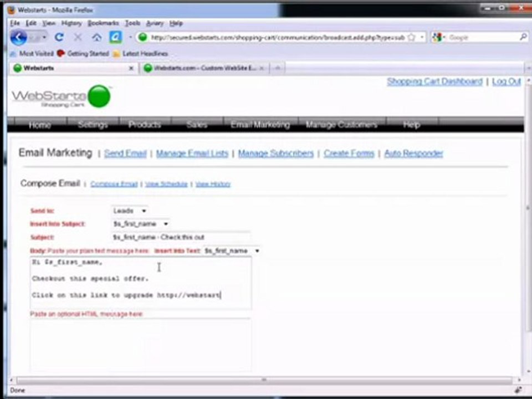Open the Most Visited bookmarks folder
The width and height of the screenshot is (532, 399).
32,54
